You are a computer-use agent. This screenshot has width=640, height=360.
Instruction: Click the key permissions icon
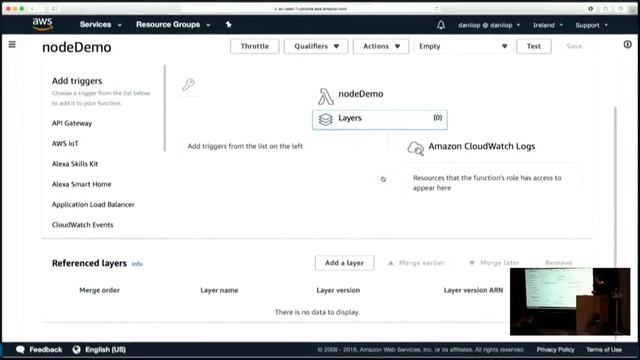point(188,84)
